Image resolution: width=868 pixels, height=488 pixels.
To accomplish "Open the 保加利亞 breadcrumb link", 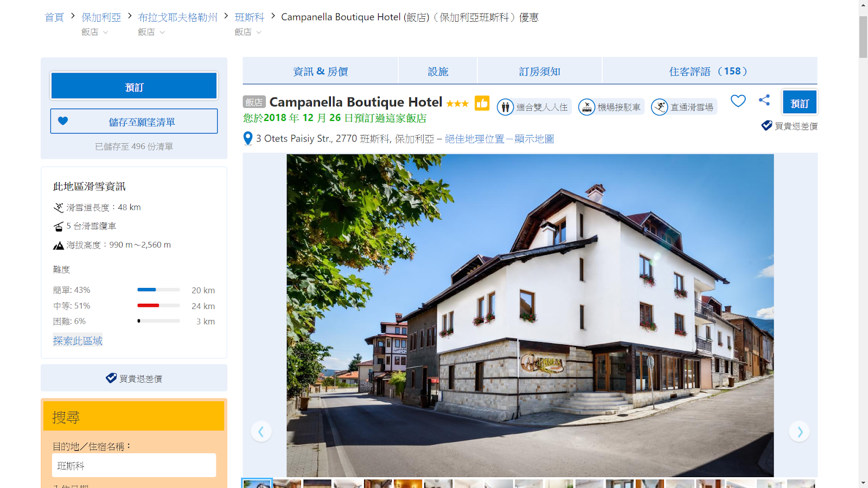I will point(101,17).
